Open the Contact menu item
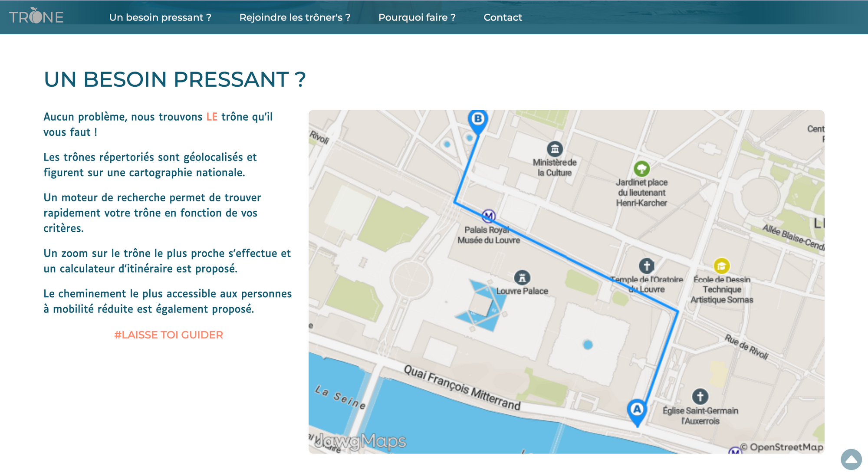This screenshot has width=868, height=476. [503, 17]
